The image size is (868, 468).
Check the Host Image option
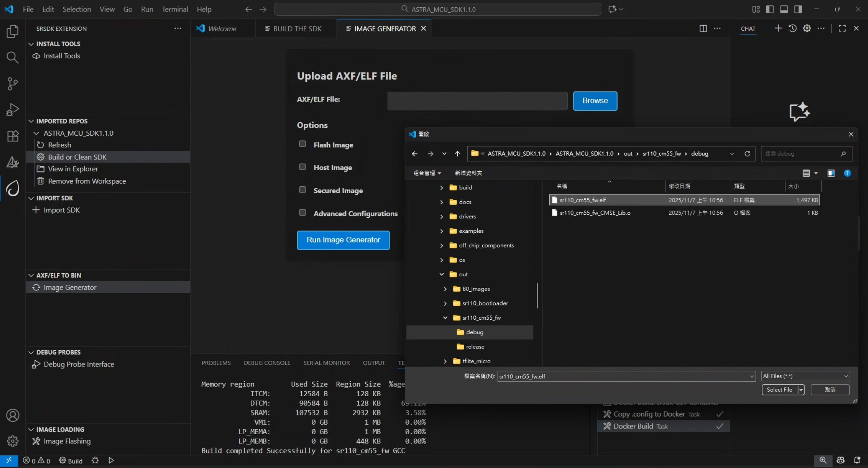click(303, 167)
